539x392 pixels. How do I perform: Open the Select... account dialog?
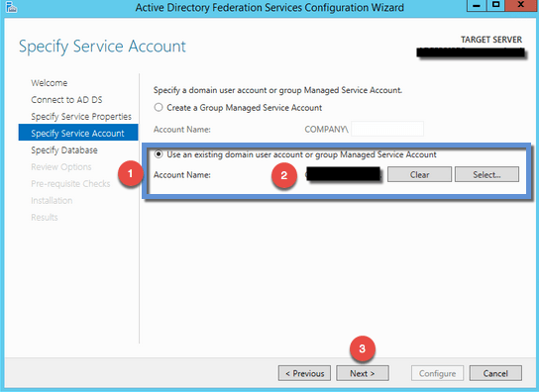pyautogui.click(x=486, y=174)
